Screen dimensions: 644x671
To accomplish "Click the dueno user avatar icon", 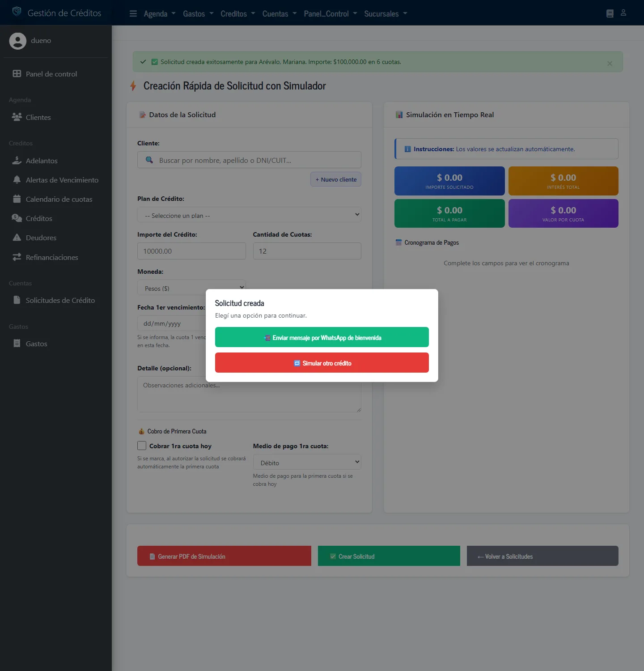I will click(18, 41).
